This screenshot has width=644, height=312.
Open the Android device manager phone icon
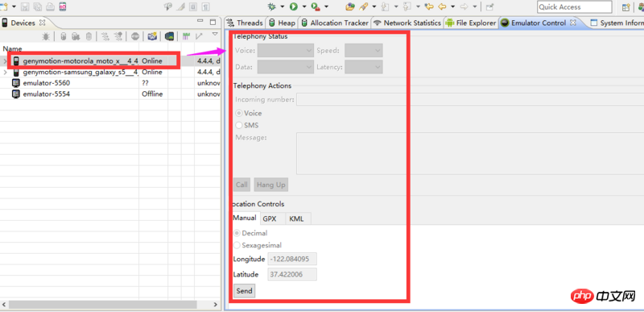[63, 6]
